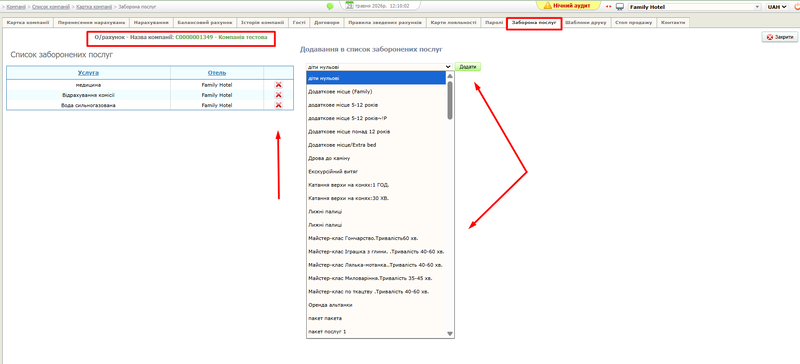Delete 'Відрахування комісії' row using red X

pos(279,95)
